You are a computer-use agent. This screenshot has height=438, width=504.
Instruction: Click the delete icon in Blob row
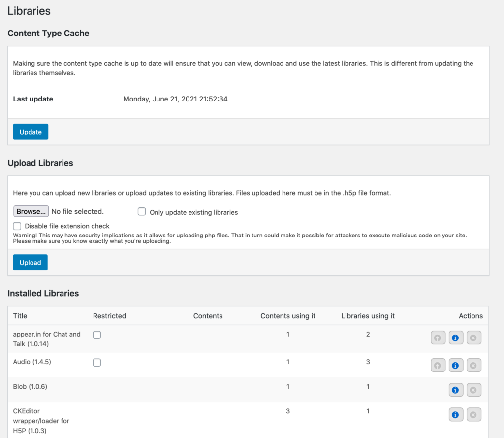[473, 390]
